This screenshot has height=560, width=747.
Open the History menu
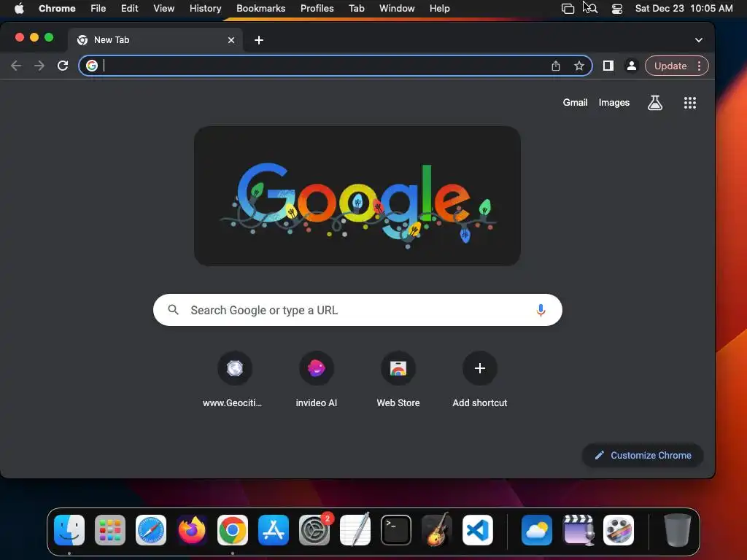pyautogui.click(x=205, y=9)
